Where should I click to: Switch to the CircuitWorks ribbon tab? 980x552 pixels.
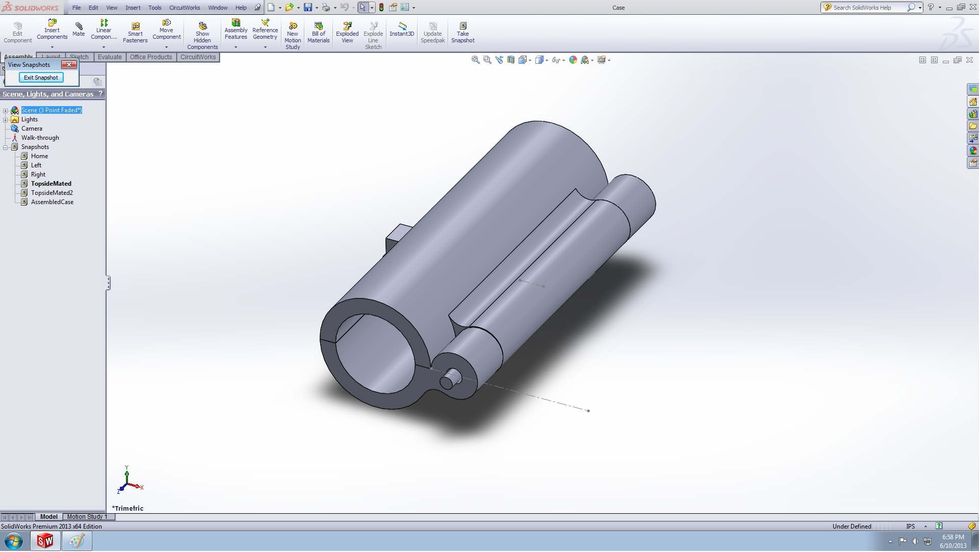[198, 57]
